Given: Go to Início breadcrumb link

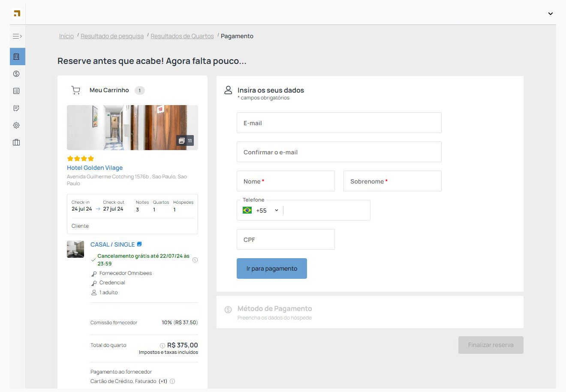Looking at the screenshot, I should click(x=66, y=36).
